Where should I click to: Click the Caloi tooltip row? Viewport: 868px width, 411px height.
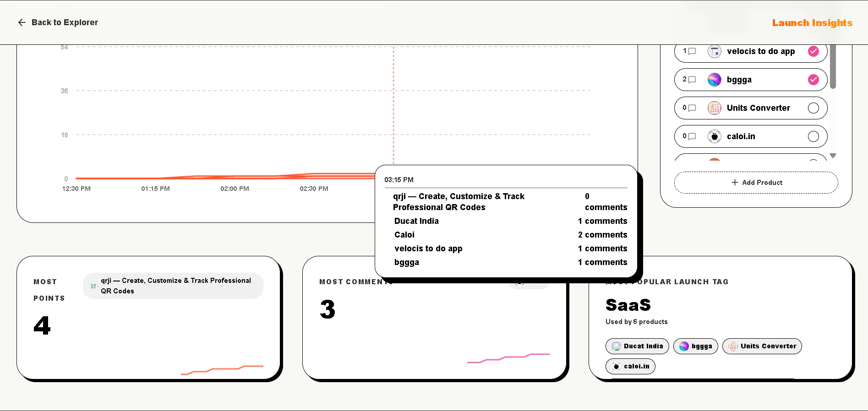510,235
